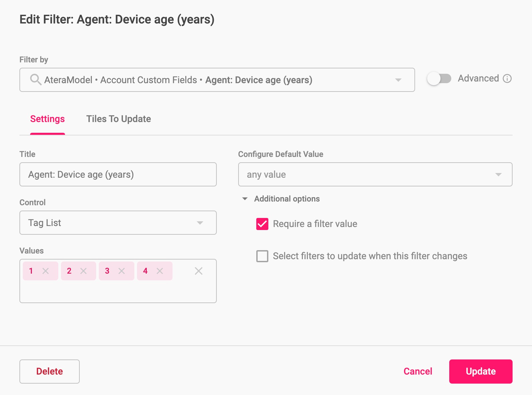Click into the Title input field
This screenshot has width=532, height=395.
(118, 174)
